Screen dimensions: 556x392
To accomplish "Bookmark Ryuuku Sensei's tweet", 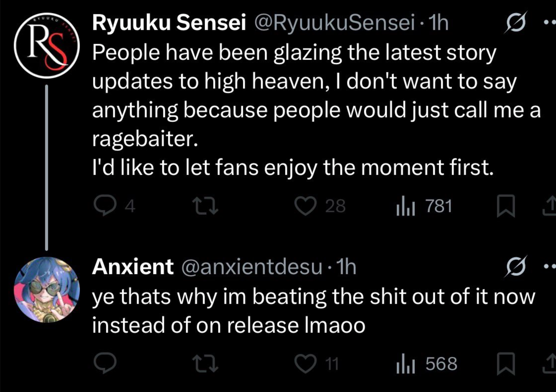I will click(x=506, y=206).
